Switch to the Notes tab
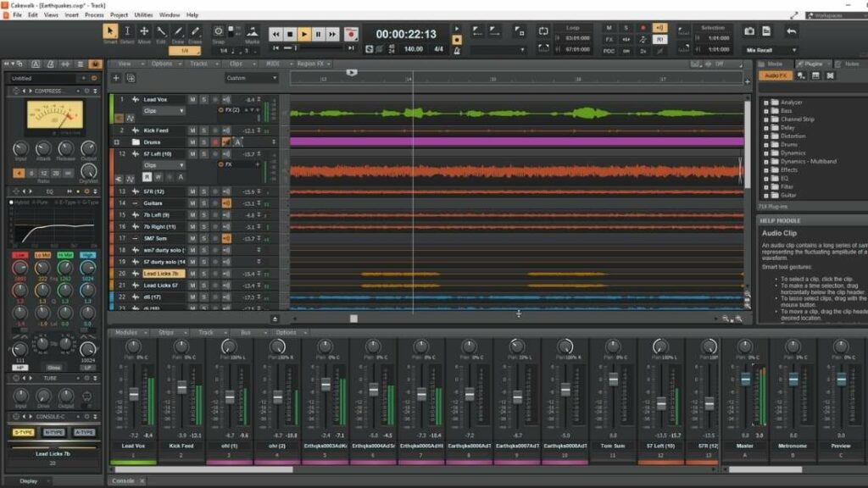 pos(851,64)
